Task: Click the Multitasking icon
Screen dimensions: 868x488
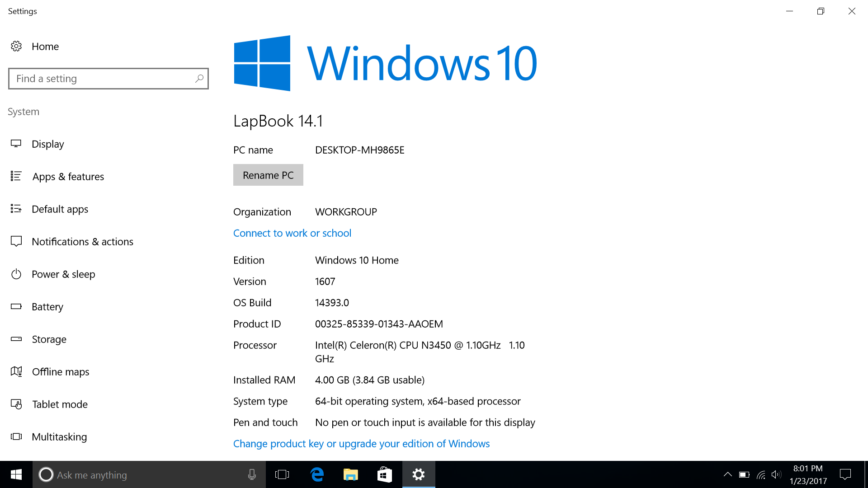Action: [16, 436]
